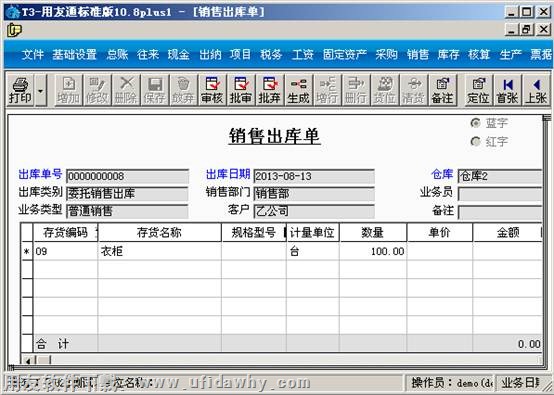Click the 规格型号 column header
The image size is (554, 395).
coord(254,232)
